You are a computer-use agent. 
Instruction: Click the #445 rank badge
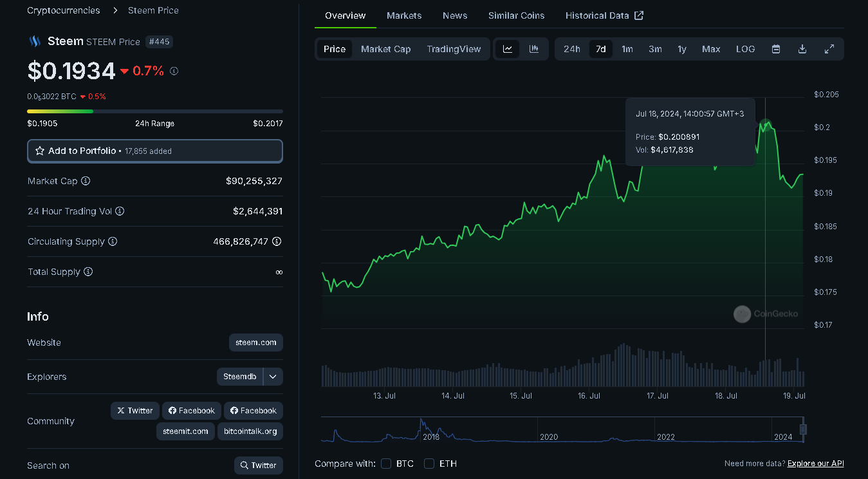(159, 42)
